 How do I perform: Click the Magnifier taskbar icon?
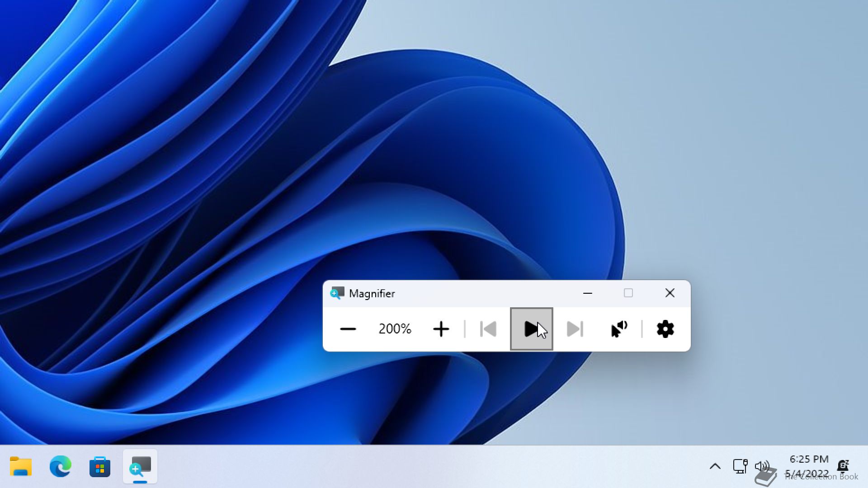point(140,466)
